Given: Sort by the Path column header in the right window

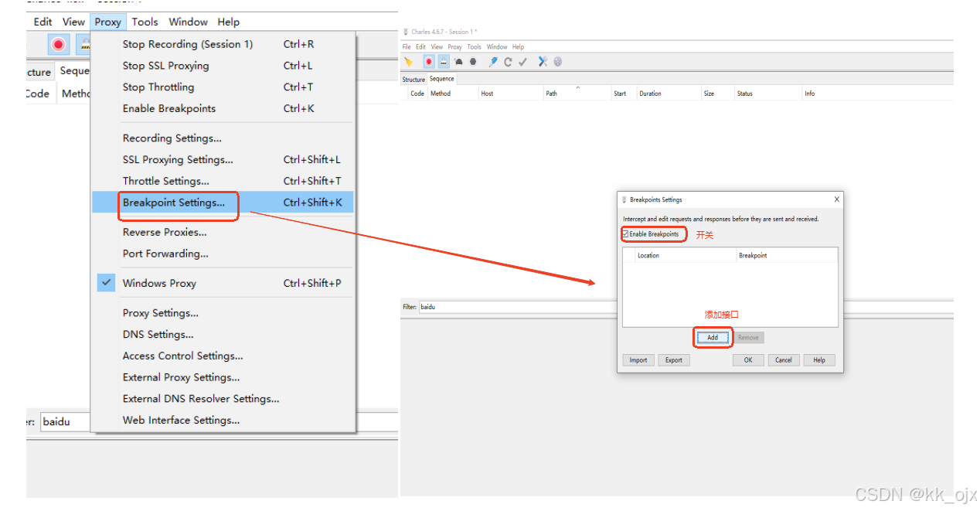Looking at the screenshot, I should 577,94.
